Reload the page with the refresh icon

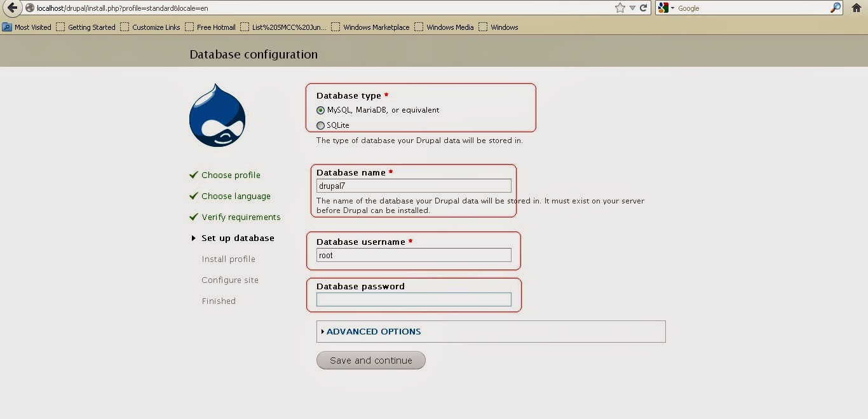[644, 8]
